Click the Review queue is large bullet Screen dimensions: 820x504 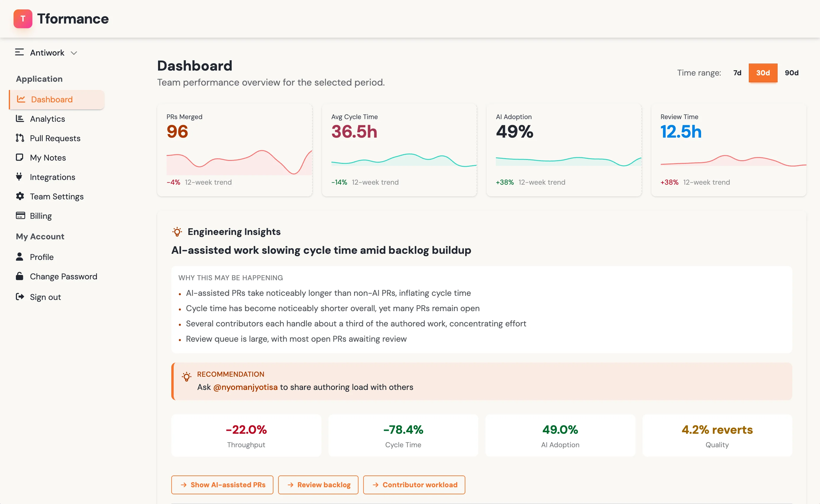pyautogui.click(x=296, y=339)
